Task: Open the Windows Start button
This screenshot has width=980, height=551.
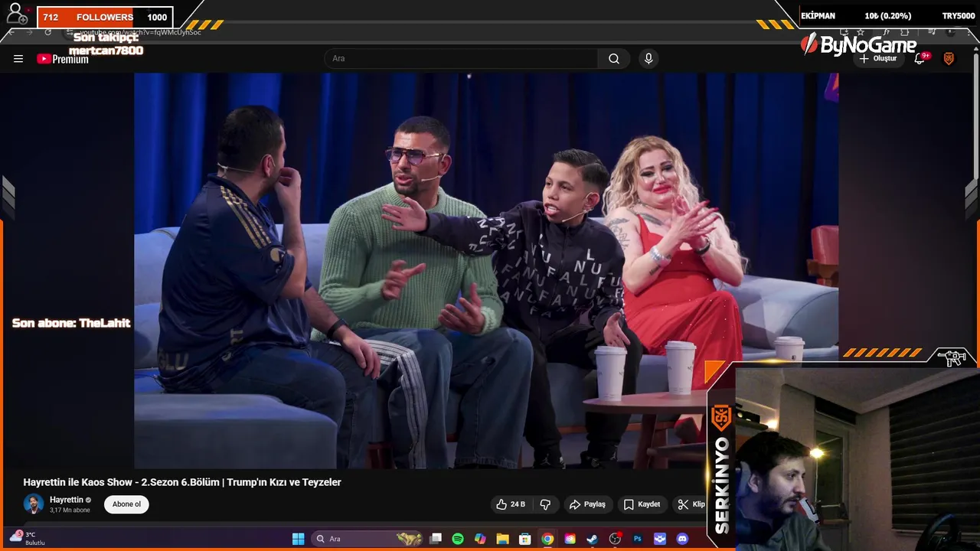Action: coord(299,539)
